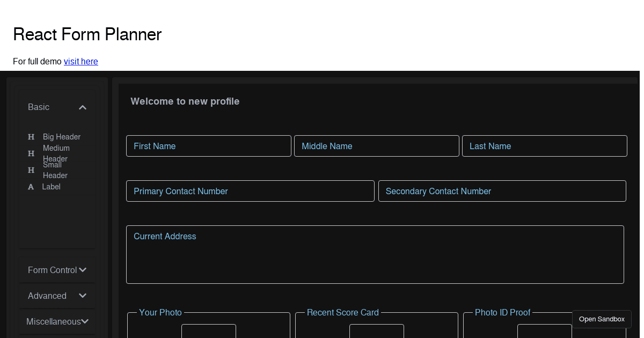The width and height of the screenshot is (644, 338).
Task: Open the full demo via visit here link
Action: [x=80, y=61]
